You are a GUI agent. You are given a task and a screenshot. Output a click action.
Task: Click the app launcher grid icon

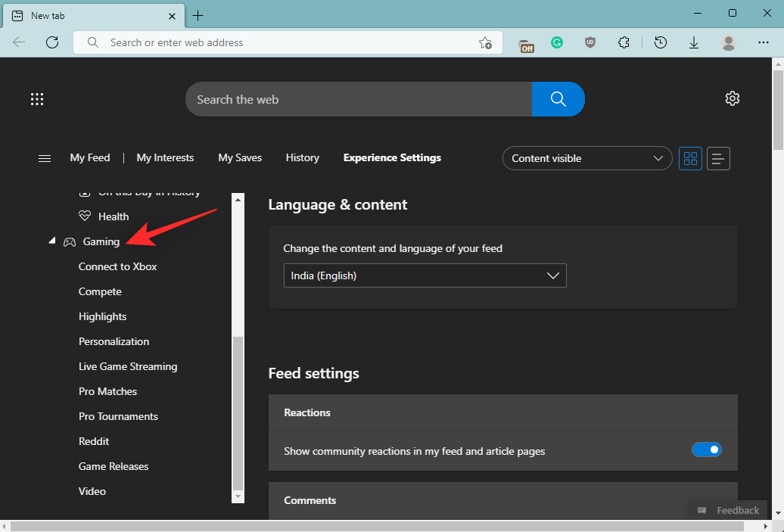pos(36,99)
